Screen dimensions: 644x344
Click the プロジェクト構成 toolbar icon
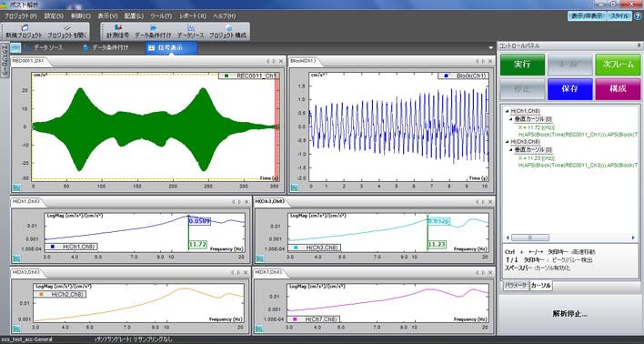click(227, 32)
